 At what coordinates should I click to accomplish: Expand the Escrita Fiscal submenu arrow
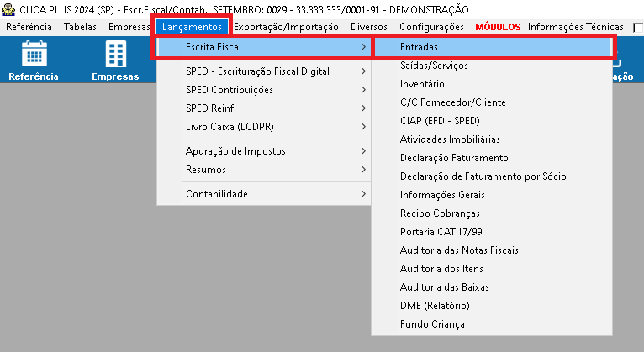[363, 47]
